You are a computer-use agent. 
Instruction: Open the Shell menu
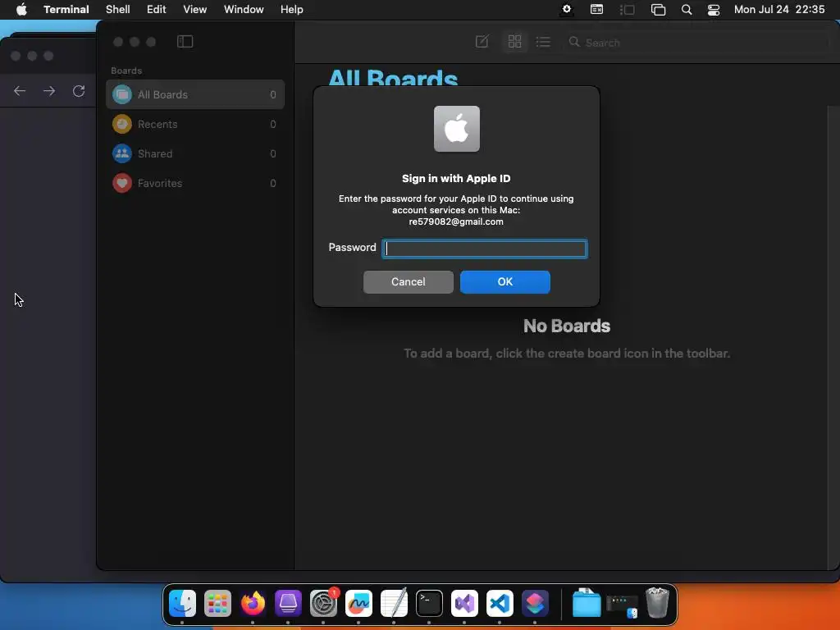[118, 10]
